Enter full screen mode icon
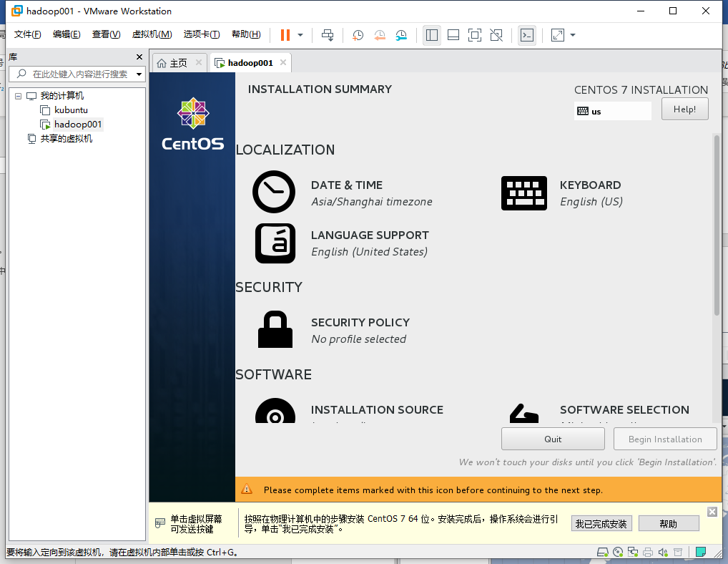The height and width of the screenshot is (564, 728). (x=475, y=35)
